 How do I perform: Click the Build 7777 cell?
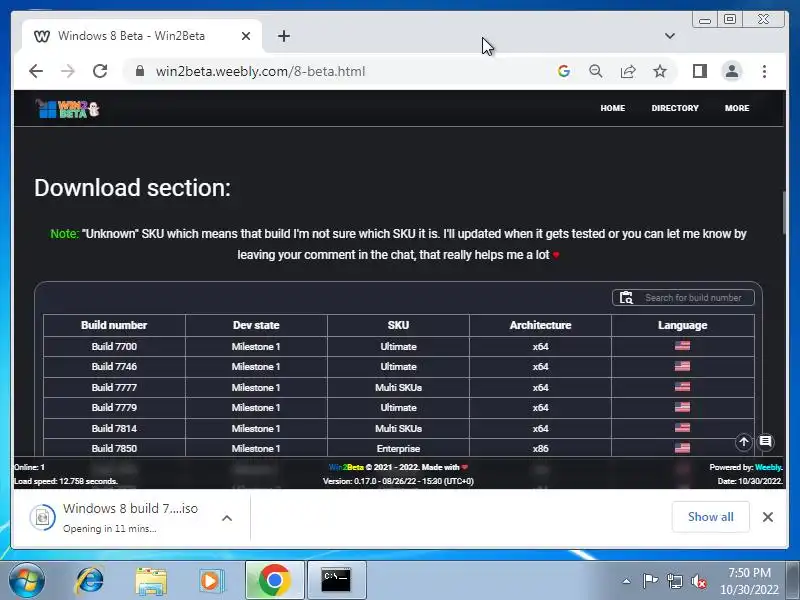coord(114,387)
